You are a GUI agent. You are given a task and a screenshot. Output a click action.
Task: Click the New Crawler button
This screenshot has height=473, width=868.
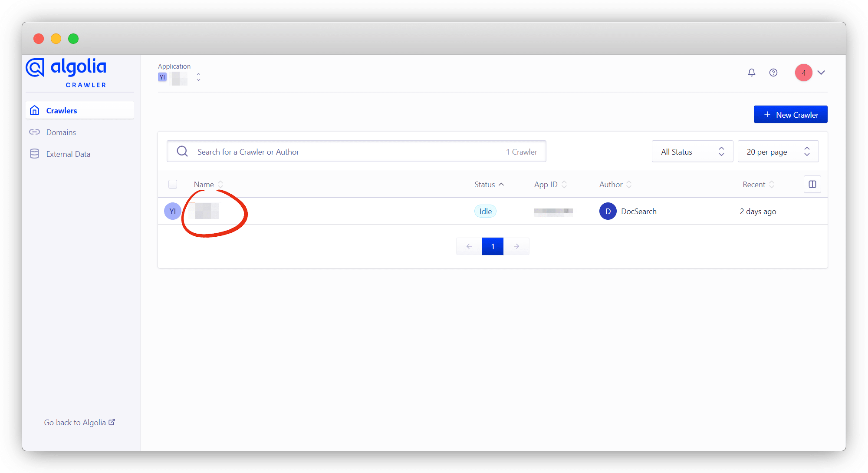(x=790, y=115)
